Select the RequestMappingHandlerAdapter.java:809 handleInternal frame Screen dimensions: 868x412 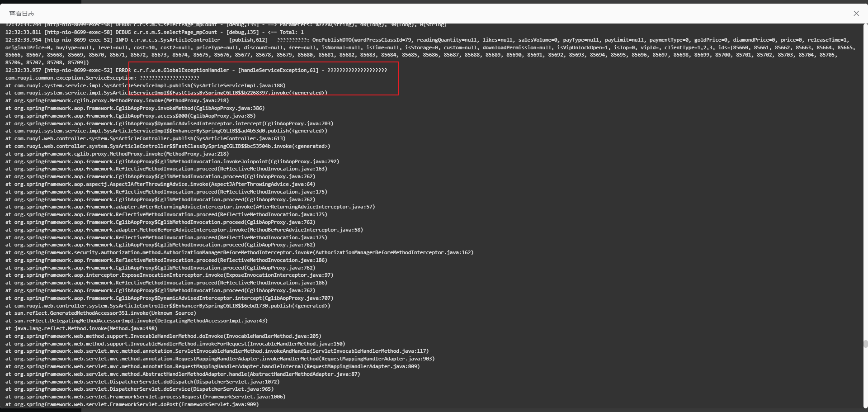point(212,367)
